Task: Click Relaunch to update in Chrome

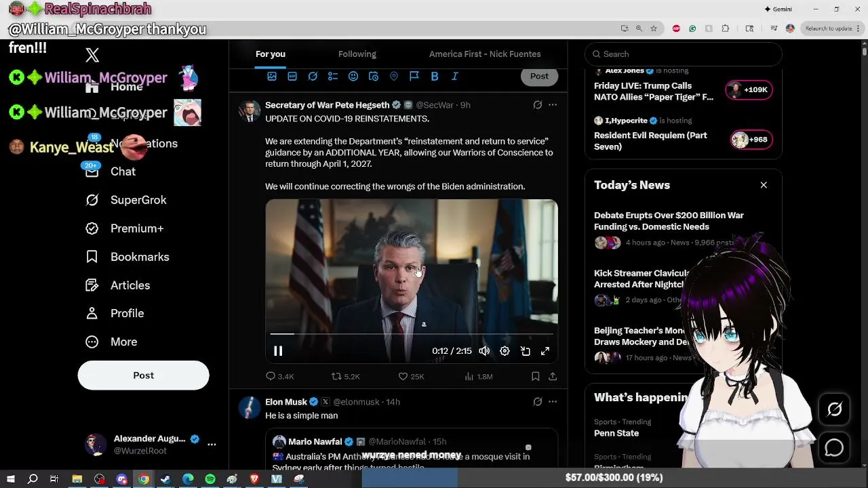Action: coord(828,28)
